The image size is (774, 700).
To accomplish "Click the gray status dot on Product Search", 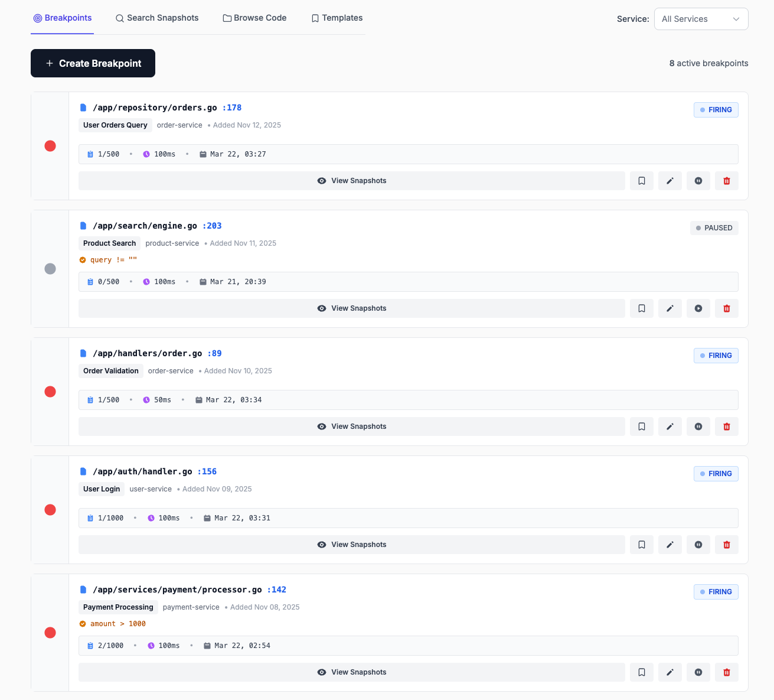I will [x=50, y=269].
